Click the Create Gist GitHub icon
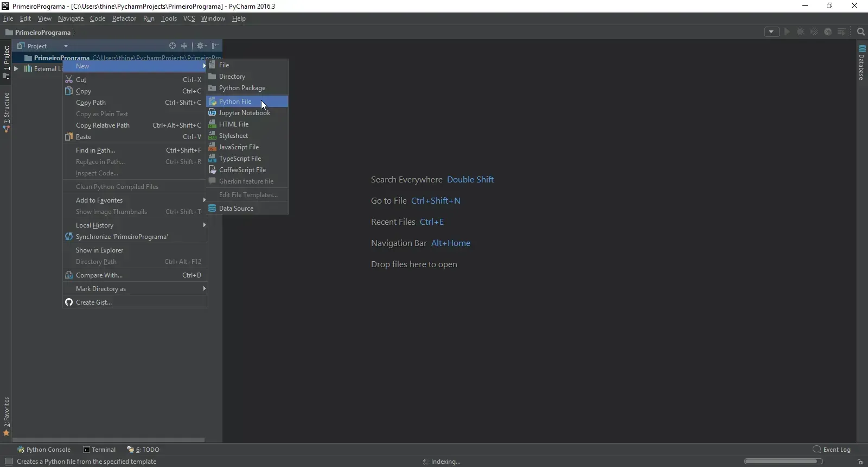Viewport: 868px width, 467px height. click(69, 302)
